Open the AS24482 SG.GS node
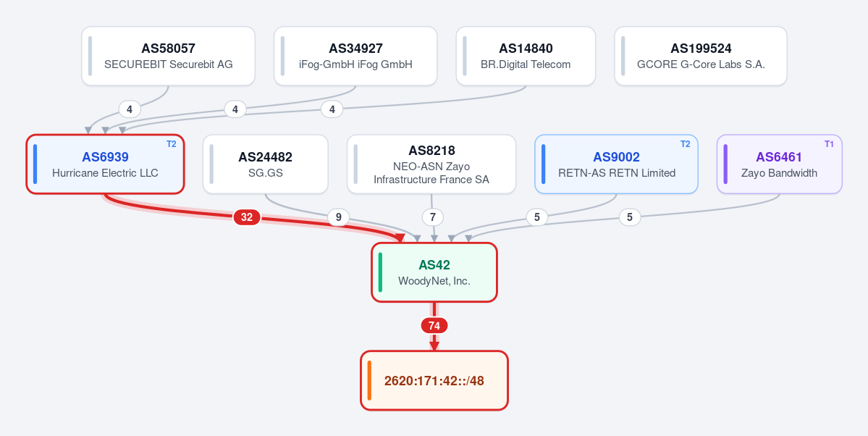Viewport: 868px width, 436px height. coord(266,164)
